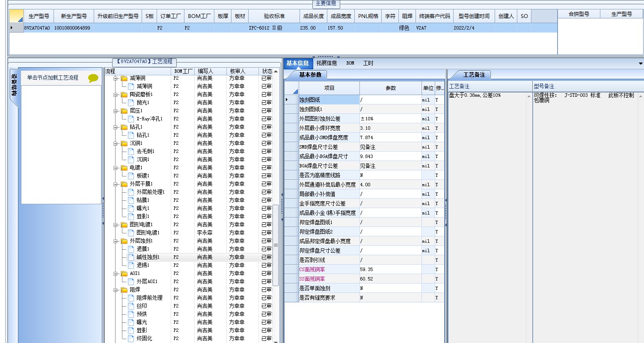Open the 工时 tab
The width and height of the screenshot is (644, 343).
tap(368, 63)
